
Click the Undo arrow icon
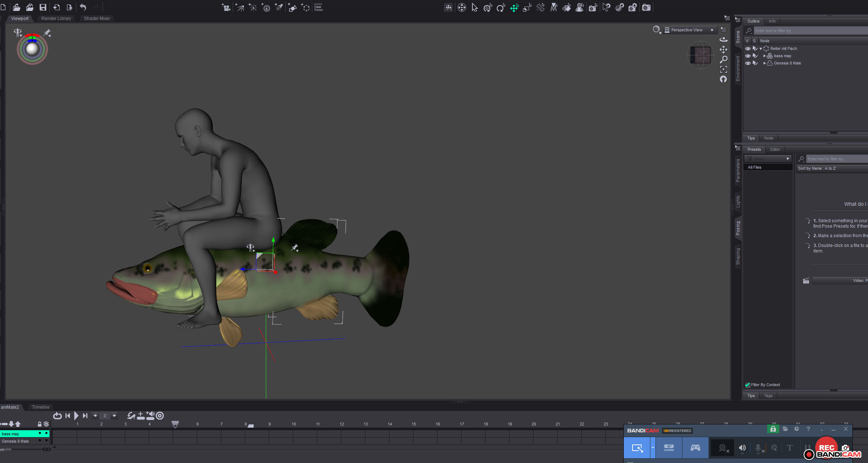click(83, 7)
